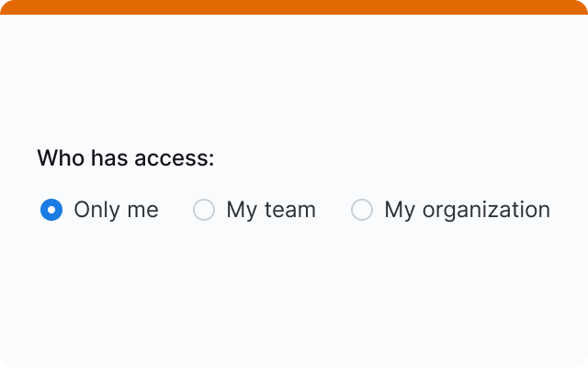Image resolution: width=588 pixels, height=368 pixels.
Task: Click the "Who has access:" heading
Action: pos(125,158)
